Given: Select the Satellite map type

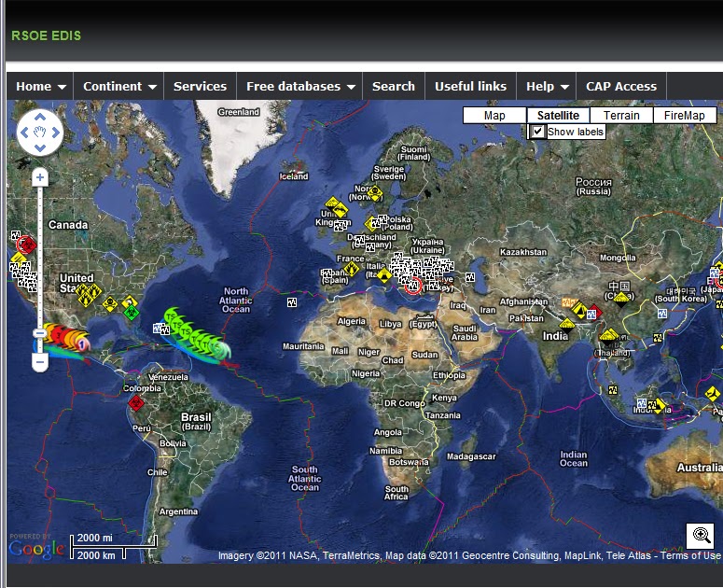Looking at the screenshot, I should tap(558, 116).
